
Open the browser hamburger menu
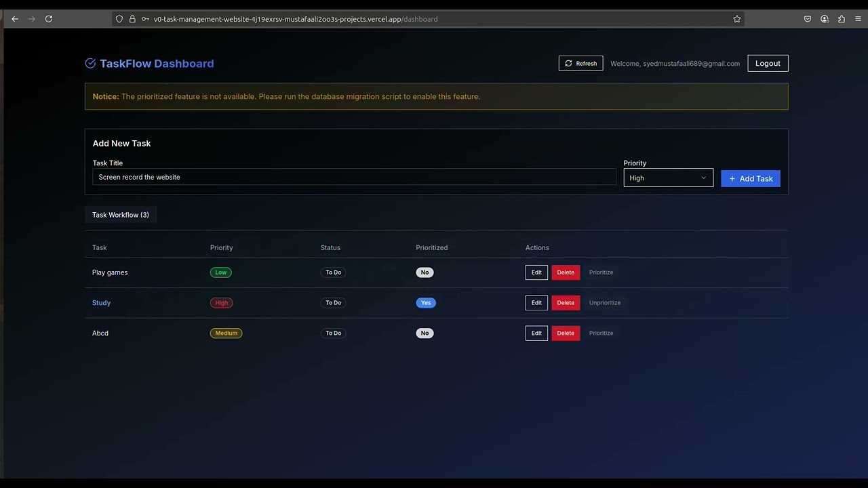coord(859,19)
